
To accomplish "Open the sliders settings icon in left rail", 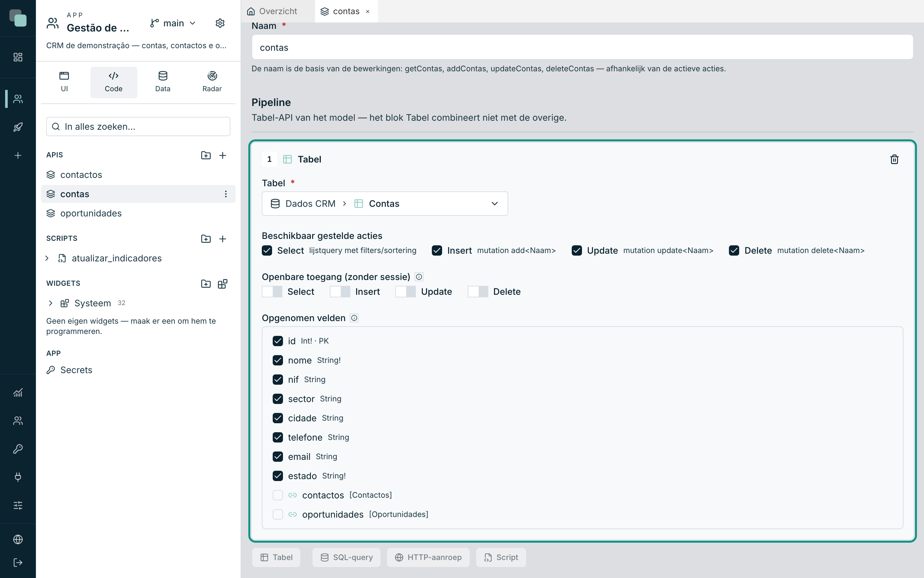I will 18,505.
